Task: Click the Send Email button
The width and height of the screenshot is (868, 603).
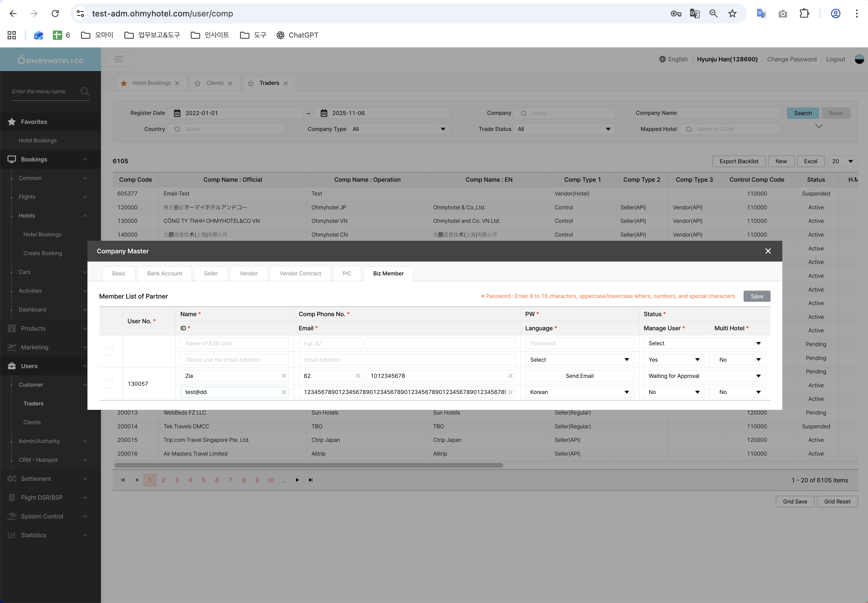Action: 579,376
